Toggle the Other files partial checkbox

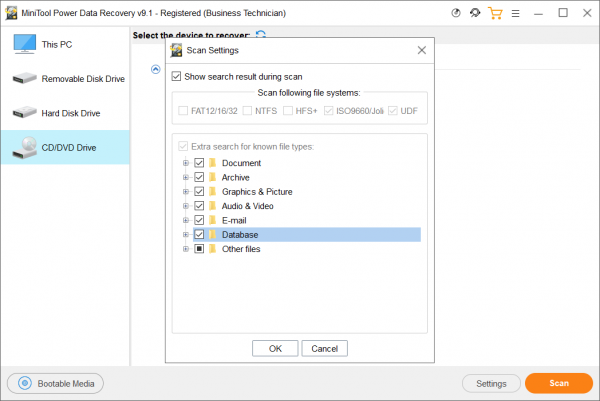199,249
